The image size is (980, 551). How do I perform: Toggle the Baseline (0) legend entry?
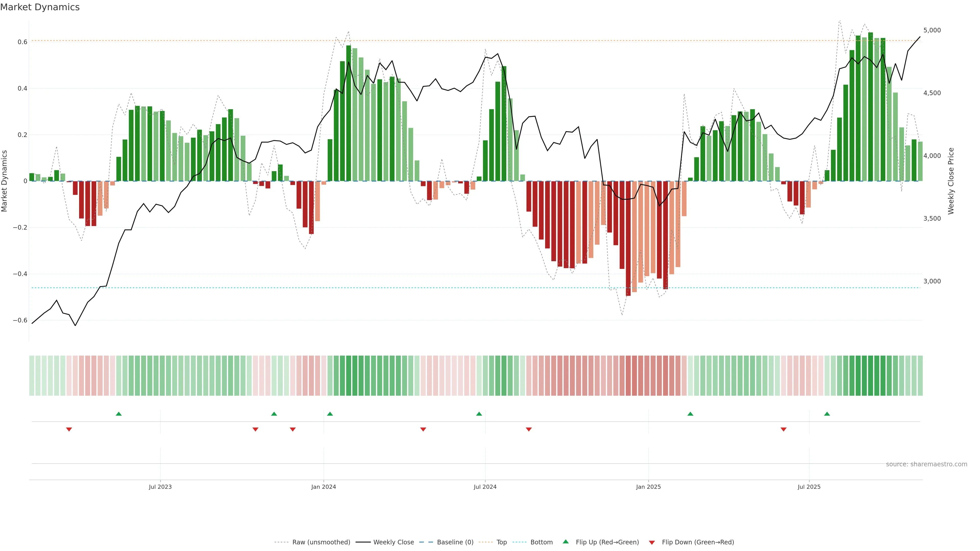(x=455, y=542)
